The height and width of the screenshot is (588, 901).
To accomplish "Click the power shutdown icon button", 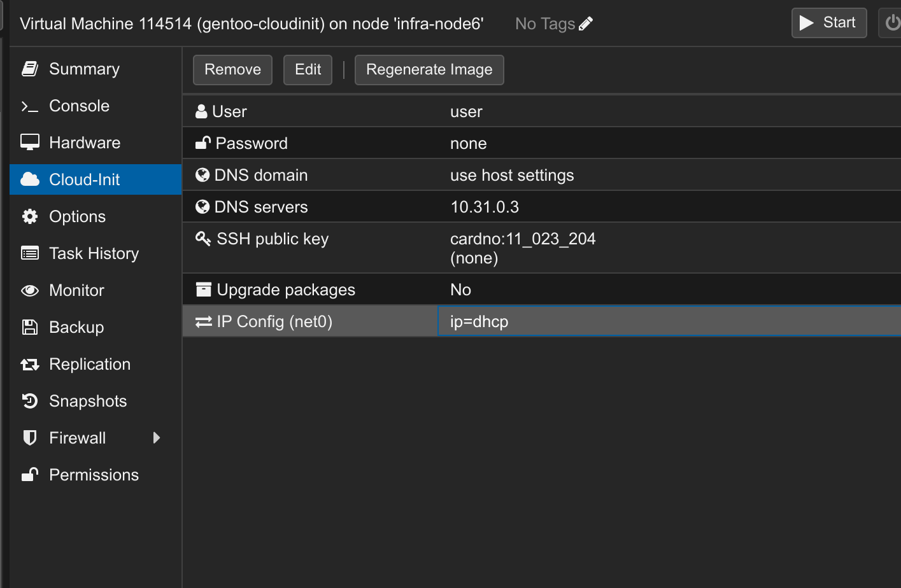I will coord(891,24).
